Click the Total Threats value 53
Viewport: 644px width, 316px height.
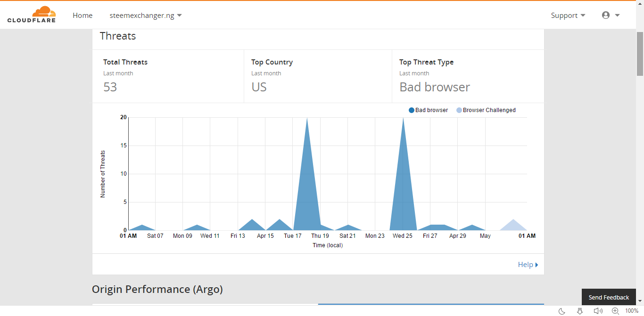coord(110,87)
